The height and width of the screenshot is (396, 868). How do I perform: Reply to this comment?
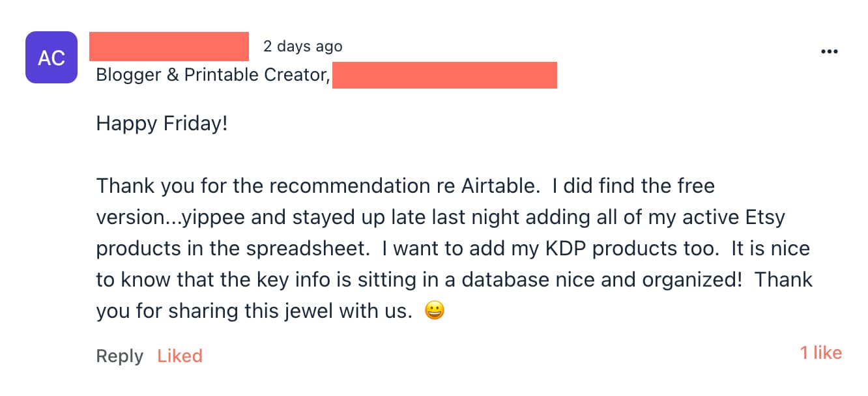pyautogui.click(x=119, y=356)
